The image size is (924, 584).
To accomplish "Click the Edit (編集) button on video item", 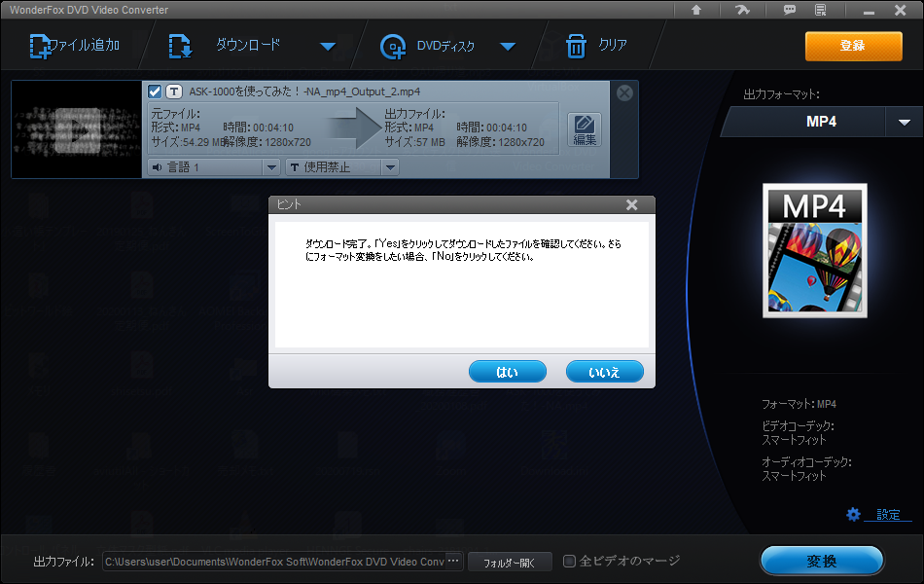I will pos(584,129).
